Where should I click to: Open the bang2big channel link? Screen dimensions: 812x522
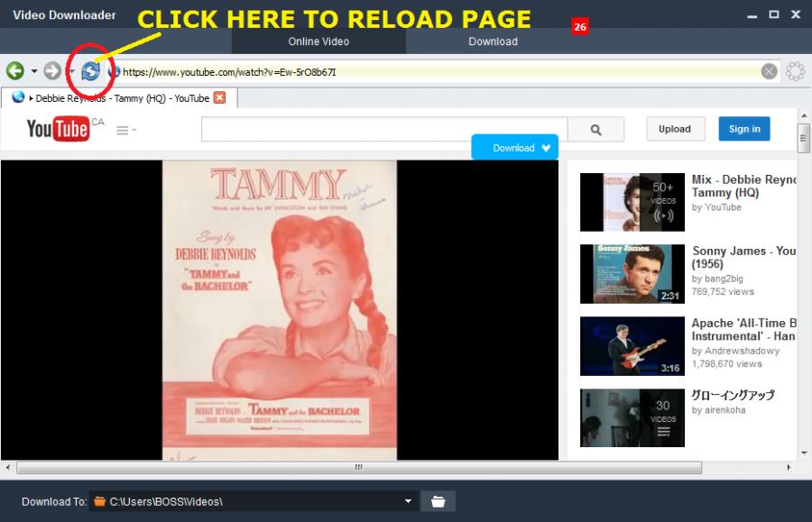click(724, 279)
